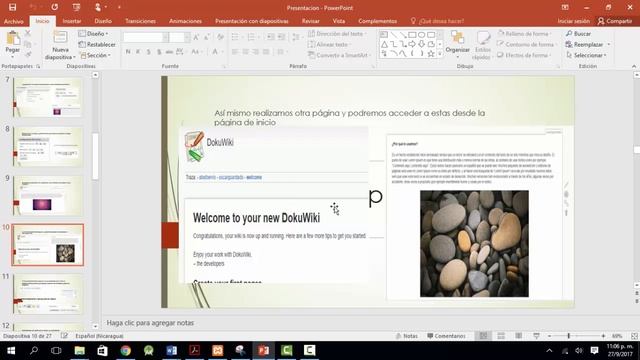Viewport: 640px width, 360px height.
Task: Click the Estilos rápidos icon
Action: (x=483, y=38)
